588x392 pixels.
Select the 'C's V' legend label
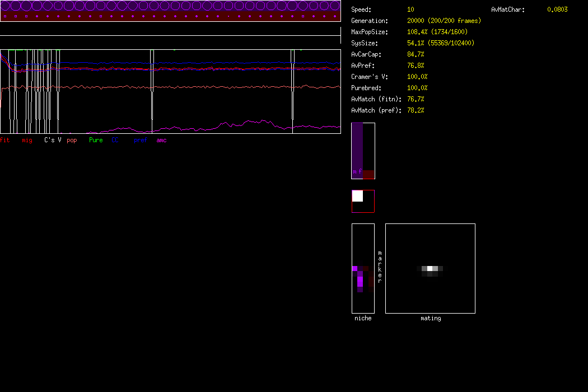coord(53,140)
